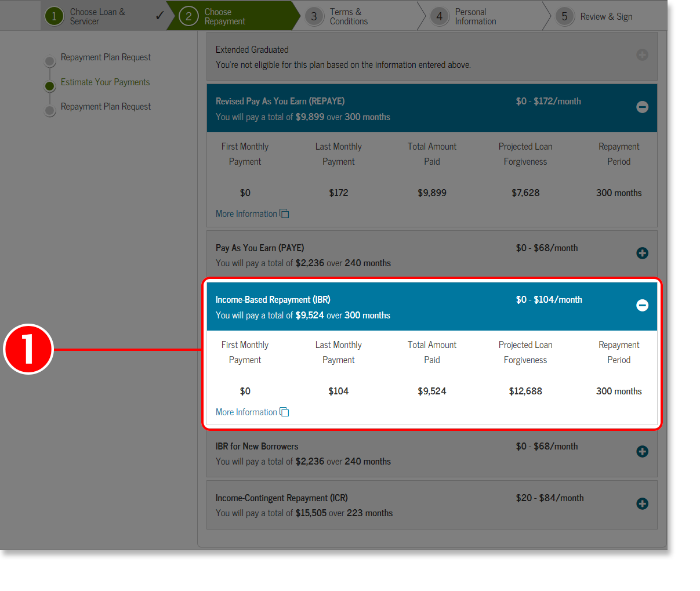Click the $9,899 total amount paid value

point(432,193)
